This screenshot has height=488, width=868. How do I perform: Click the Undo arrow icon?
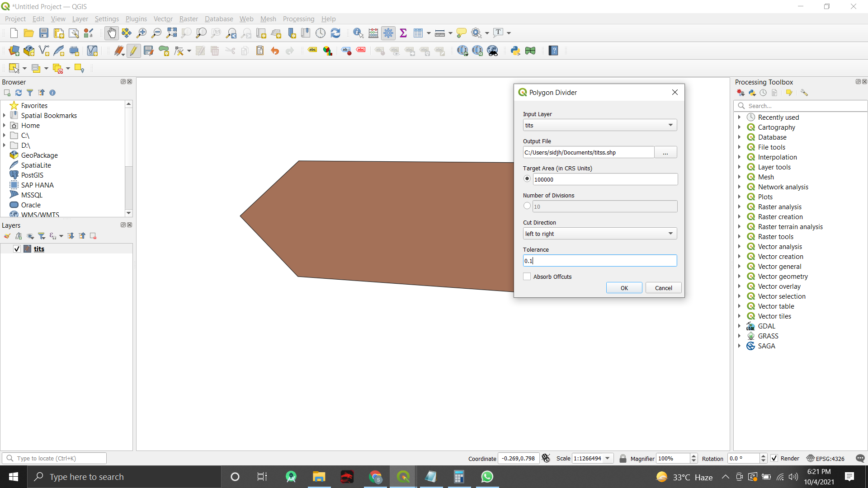275,51
